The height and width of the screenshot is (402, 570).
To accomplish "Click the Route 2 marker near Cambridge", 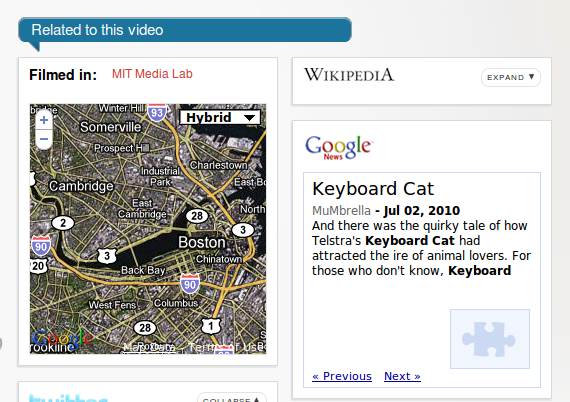I will (x=63, y=223).
